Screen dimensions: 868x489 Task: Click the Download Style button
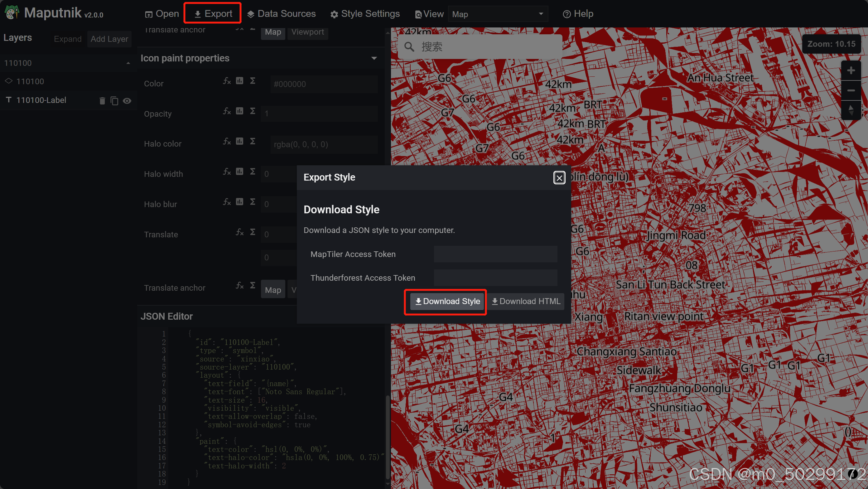point(447,301)
